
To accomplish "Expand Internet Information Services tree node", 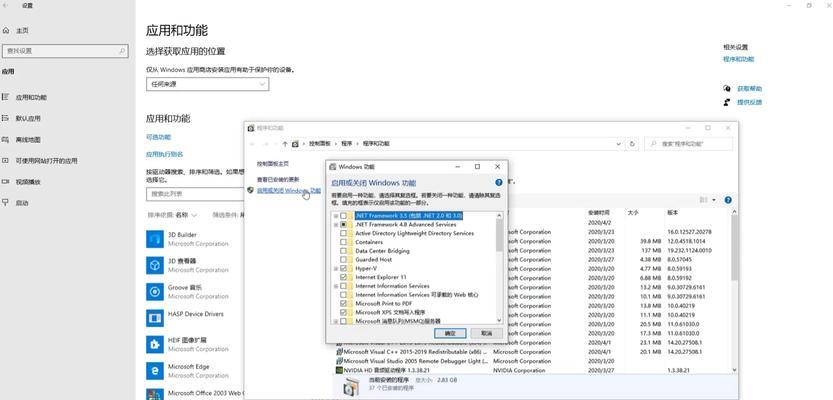I will pyautogui.click(x=336, y=286).
